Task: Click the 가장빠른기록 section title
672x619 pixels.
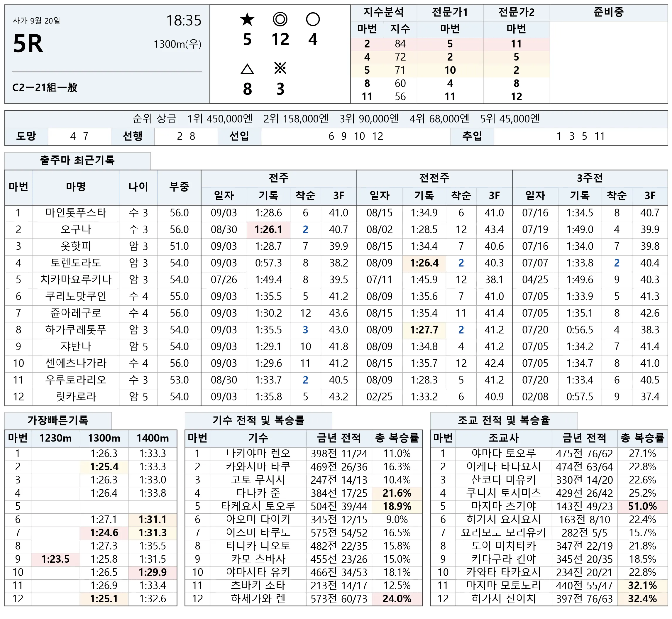Action: tap(58, 420)
